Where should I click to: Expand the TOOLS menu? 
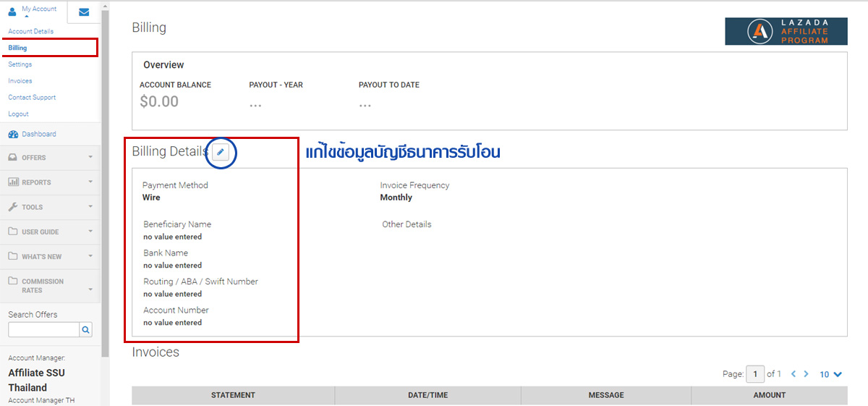(50, 207)
